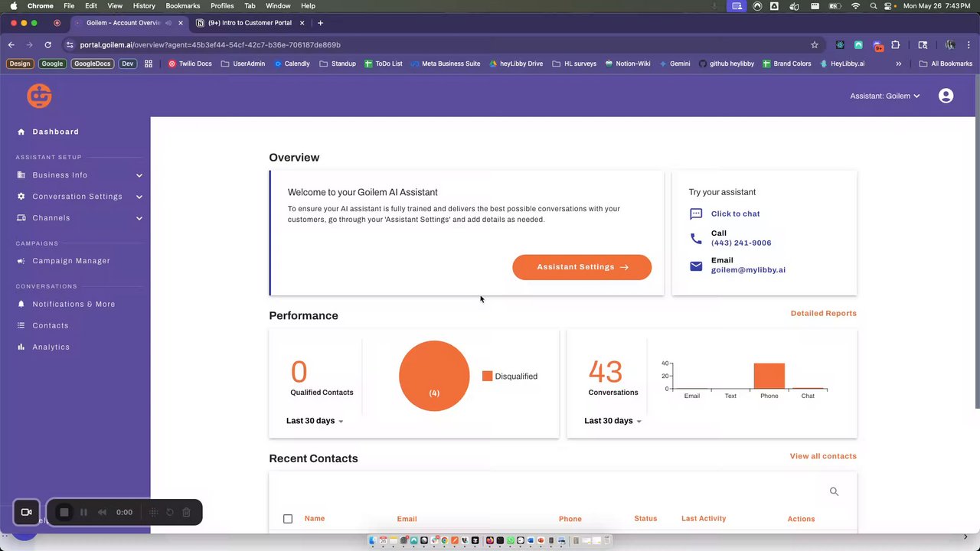Click the Notifications bell icon

21,304
